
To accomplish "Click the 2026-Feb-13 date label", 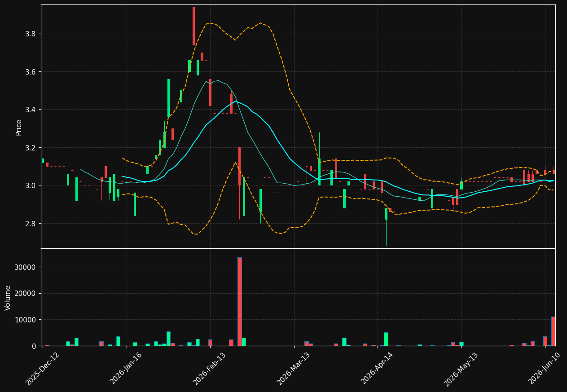I will pos(210,369).
